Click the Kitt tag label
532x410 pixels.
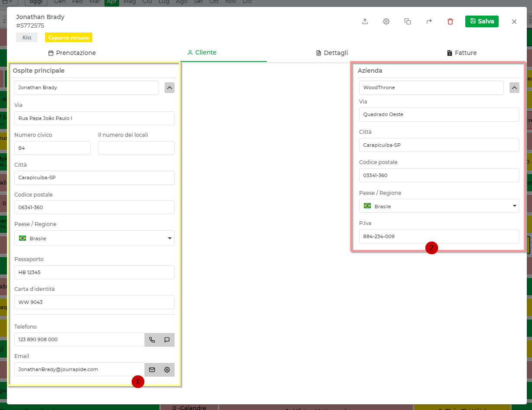[x=27, y=38]
